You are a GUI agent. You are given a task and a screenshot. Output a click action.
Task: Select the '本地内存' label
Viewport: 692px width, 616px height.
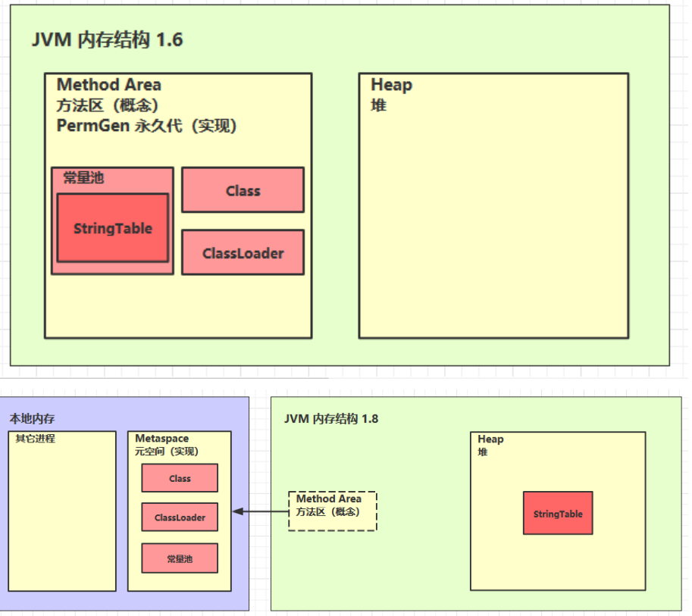[33, 418]
